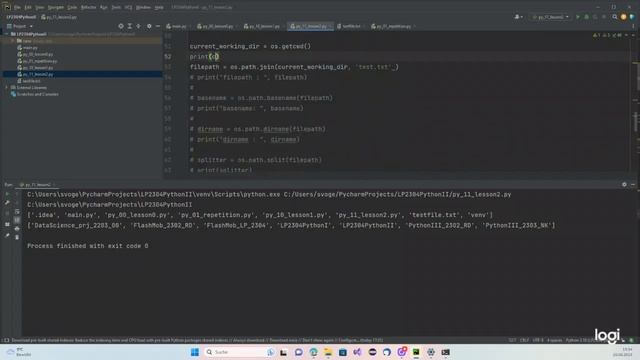Viewport: 640px width, 360px height.
Task: Click the status bar indexes download notification
Action: coord(197,340)
